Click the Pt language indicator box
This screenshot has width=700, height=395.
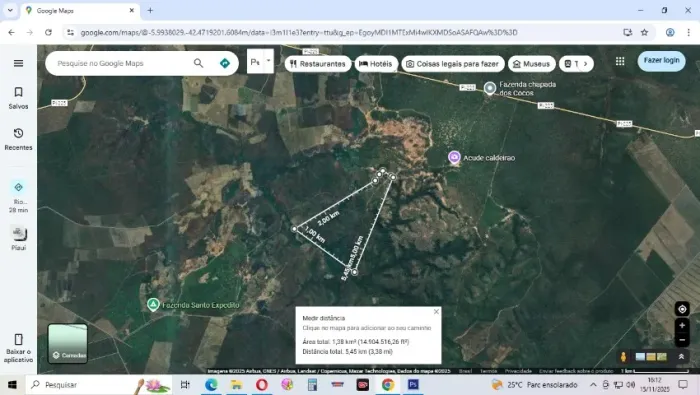pos(255,62)
